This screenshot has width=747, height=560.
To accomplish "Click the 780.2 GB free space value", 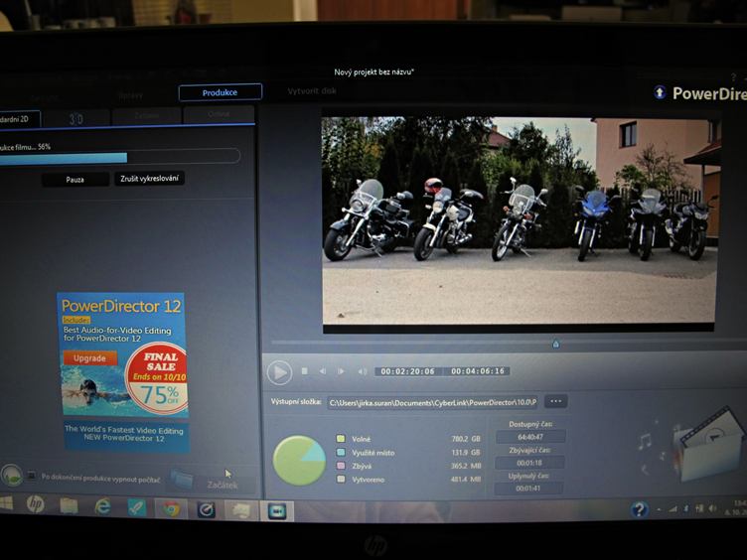I will [x=466, y=439].
